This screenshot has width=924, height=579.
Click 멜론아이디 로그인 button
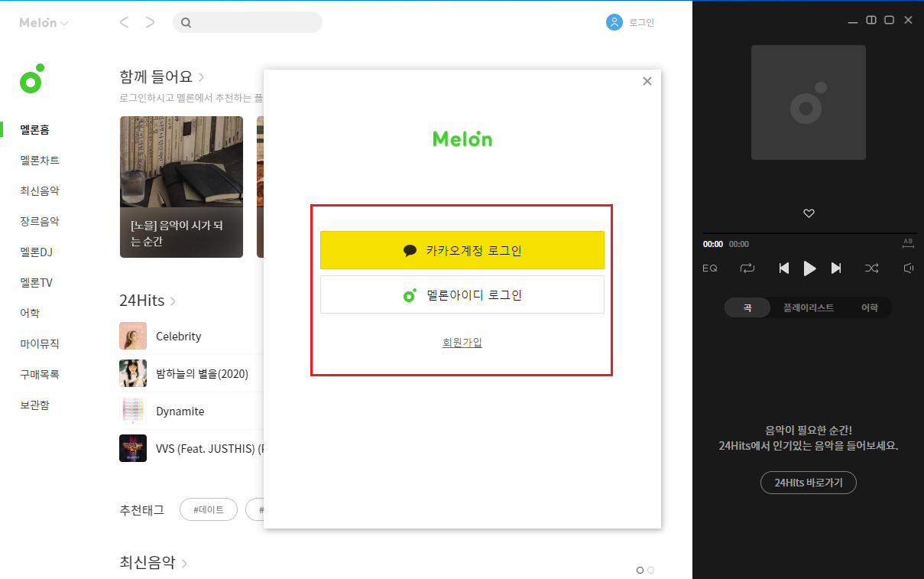tap(462, 294)
